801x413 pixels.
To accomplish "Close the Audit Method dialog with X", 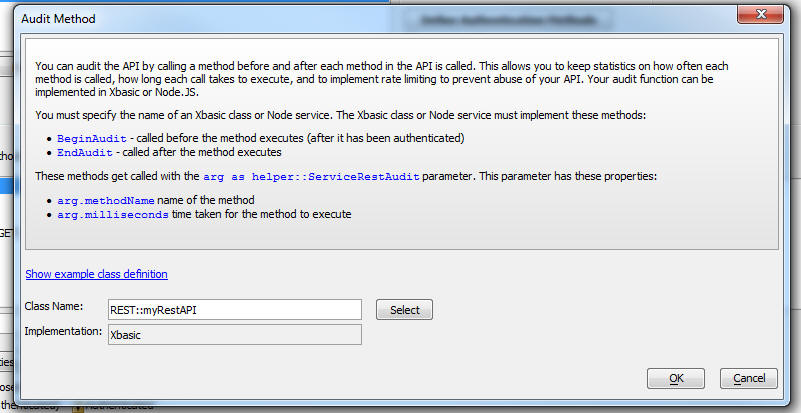I will 760,14.
